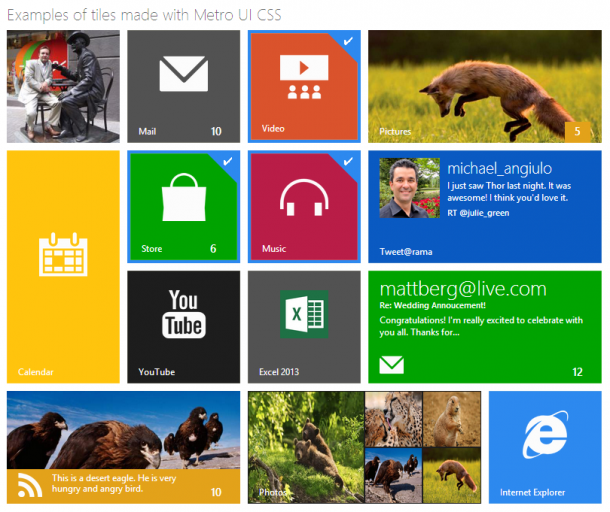Screen dimensions: 610x512
Task: Uncheck the Music tile selection mark
Action: pyautogui.click(x=348, y=161)
